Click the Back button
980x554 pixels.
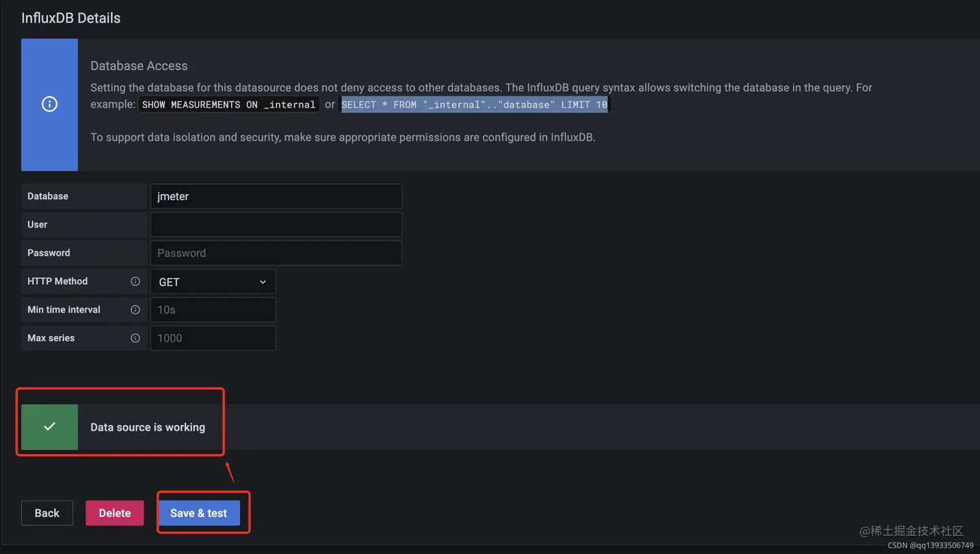click(47, 513)
